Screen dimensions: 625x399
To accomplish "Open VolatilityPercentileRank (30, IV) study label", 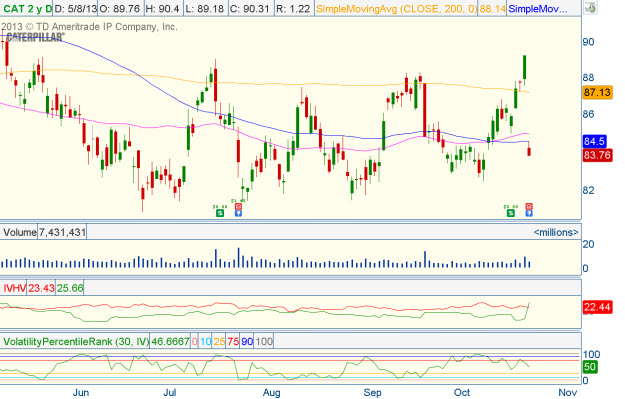I will coord(76,342).
